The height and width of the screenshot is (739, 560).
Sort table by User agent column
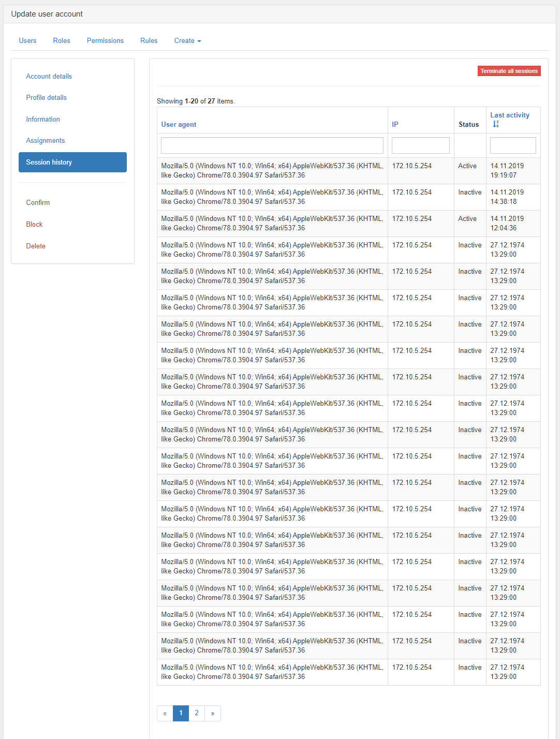[179, 124]
